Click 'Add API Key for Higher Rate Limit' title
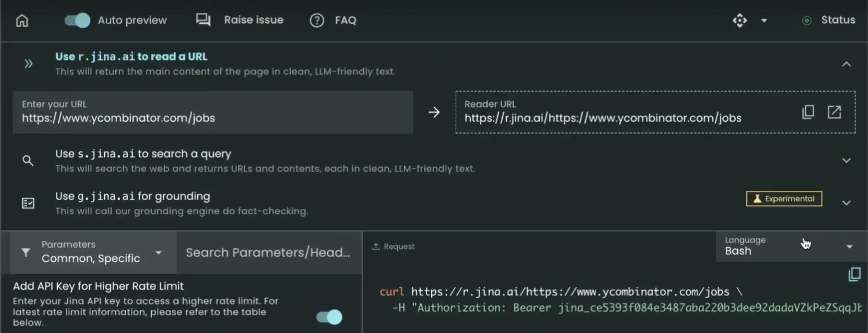This screenshot has width=868, height=333. click(x=98, y=286)
